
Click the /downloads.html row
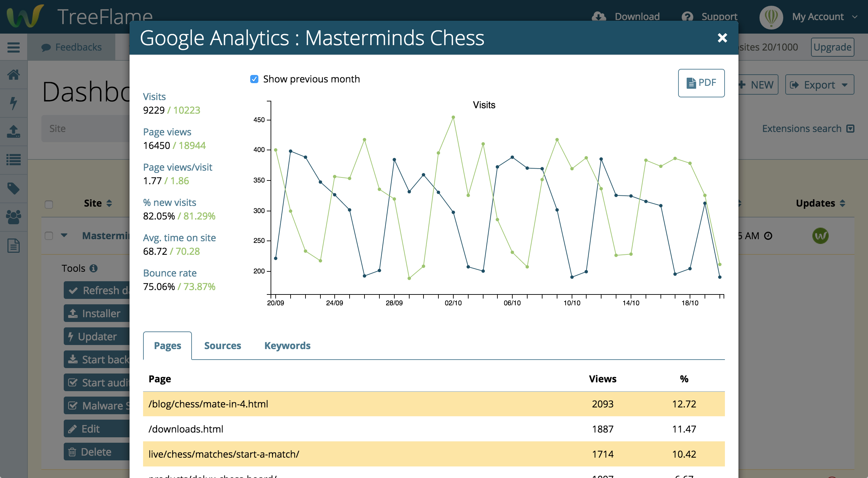(x=434, y=429)
